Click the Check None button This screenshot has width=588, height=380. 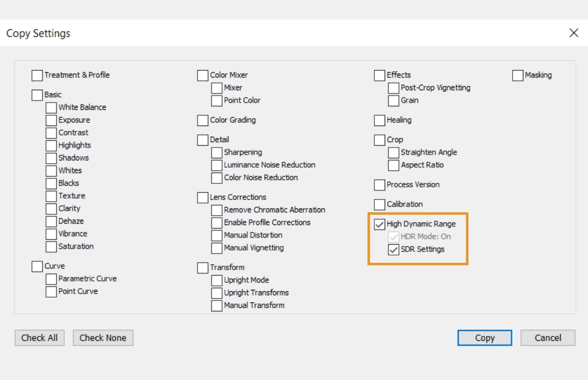(x=103, y=338)
